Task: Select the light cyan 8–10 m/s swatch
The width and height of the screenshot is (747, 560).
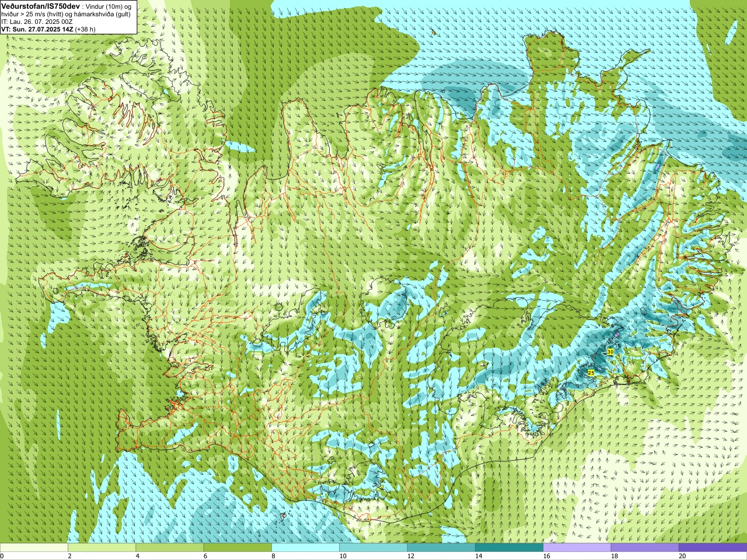Action: coord(305,548)
